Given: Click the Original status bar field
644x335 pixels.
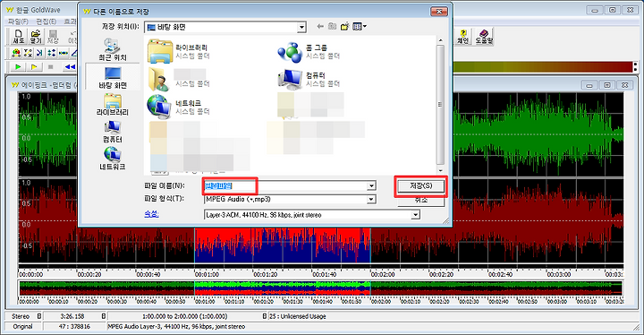Looking at the screenshot, I should (x=22, y=326).
